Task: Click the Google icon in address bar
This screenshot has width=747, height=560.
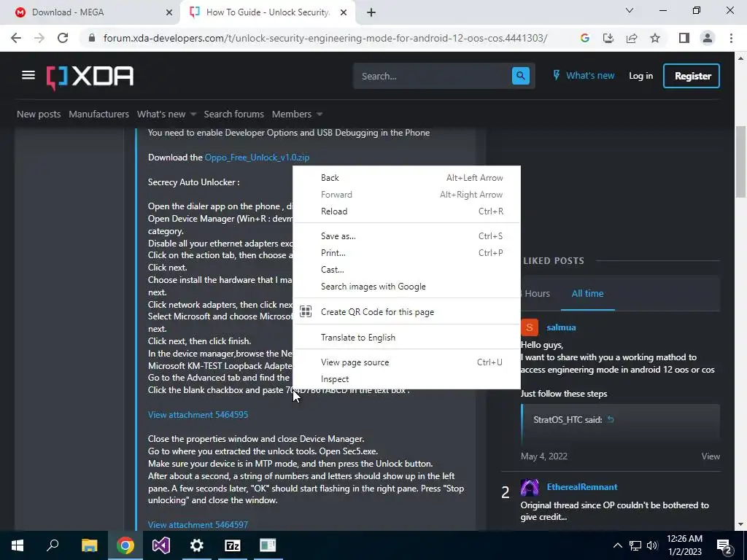Action: tap(585, 38)
